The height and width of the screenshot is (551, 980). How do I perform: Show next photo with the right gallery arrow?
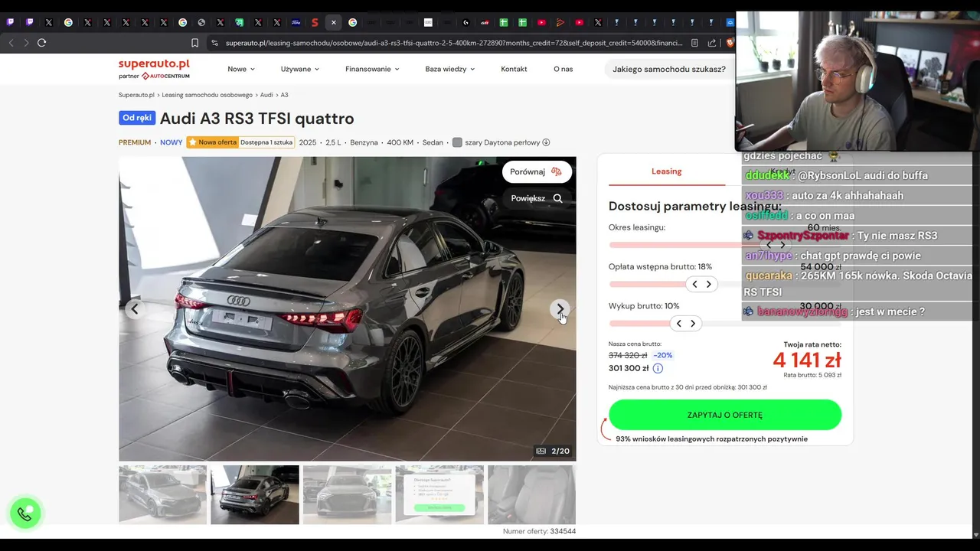click(x=560, y=309)
